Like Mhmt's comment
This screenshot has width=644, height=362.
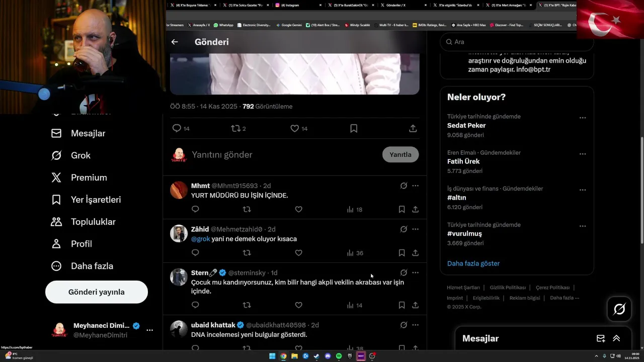(298, 209)
